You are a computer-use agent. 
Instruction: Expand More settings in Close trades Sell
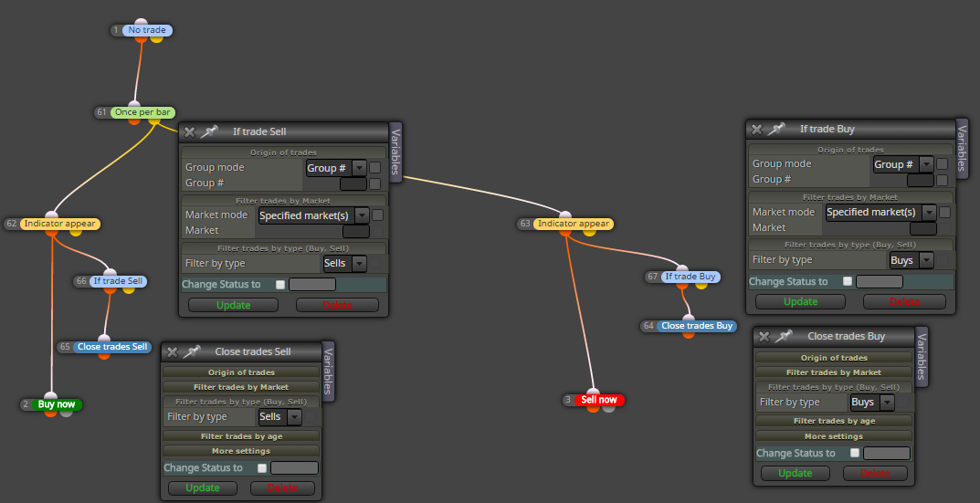click(241, 451)
